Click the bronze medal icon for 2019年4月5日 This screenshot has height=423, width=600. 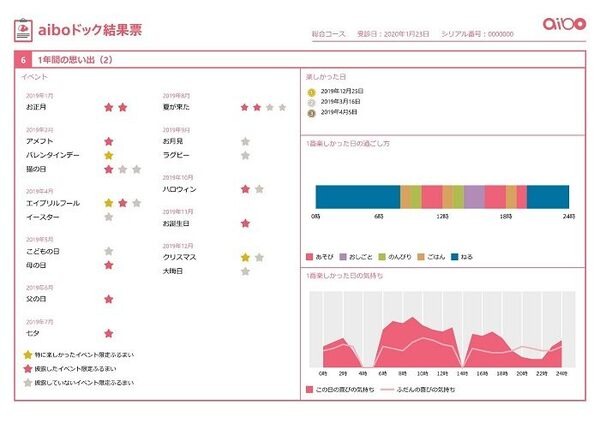(x=310, y=112)
